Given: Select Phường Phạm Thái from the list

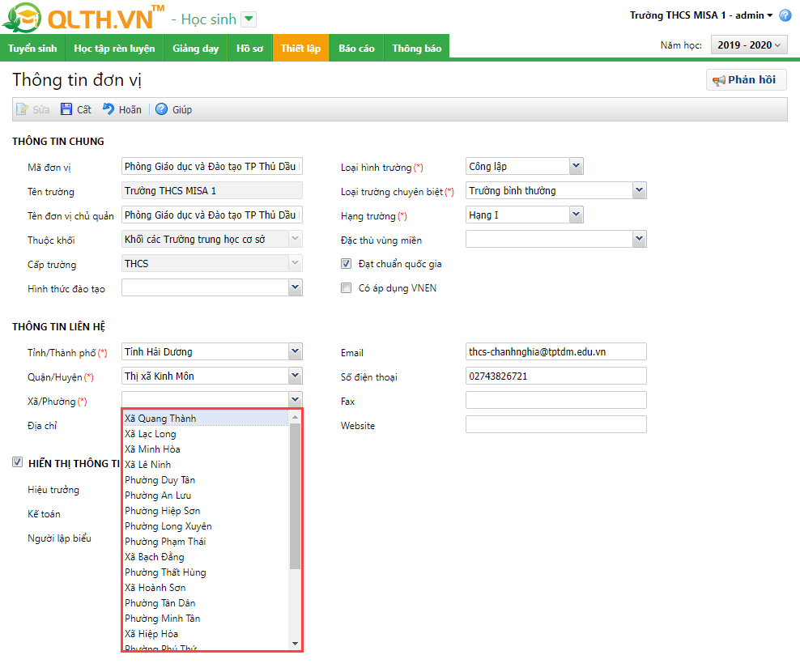Looking at the screenshot, I should pyautogui.click(x=206, y=542).
